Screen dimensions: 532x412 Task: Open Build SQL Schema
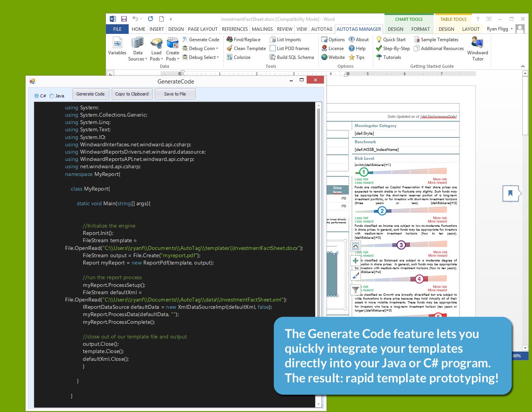[x=292, y=57]
